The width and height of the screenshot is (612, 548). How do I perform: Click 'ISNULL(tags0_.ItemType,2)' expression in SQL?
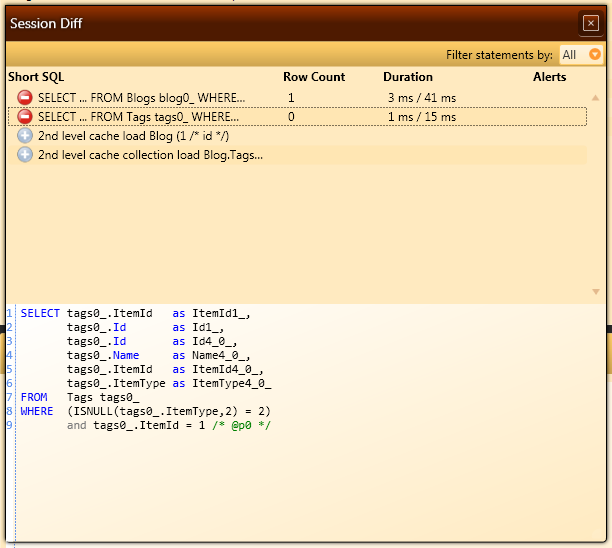pyautogui.click(x=155, y=411)
